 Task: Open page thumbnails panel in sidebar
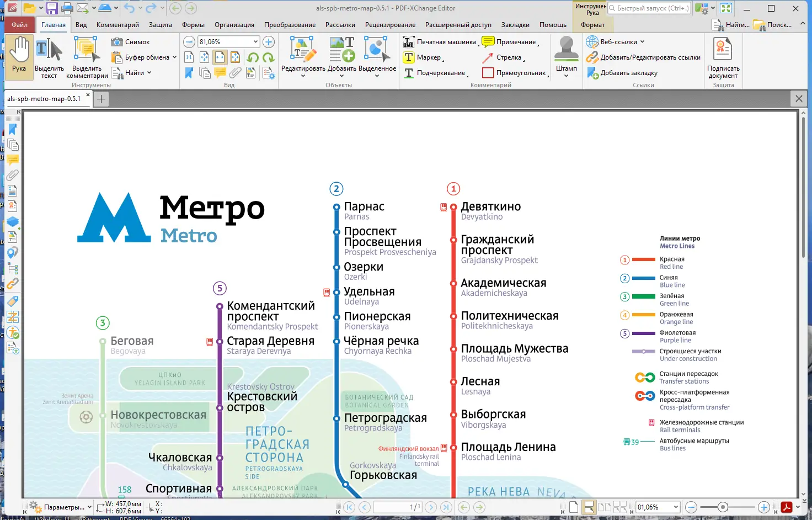12,145
